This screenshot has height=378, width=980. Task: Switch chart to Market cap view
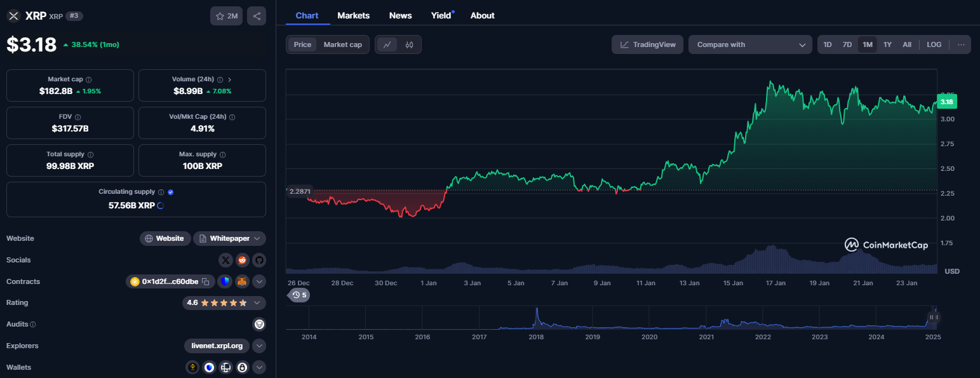(342, 44)
